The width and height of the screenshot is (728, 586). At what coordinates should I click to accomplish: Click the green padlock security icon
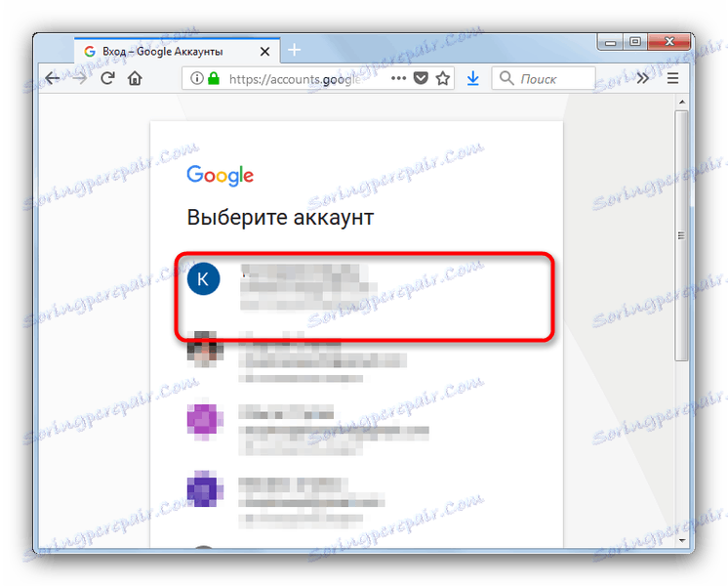tap(214, 78)
